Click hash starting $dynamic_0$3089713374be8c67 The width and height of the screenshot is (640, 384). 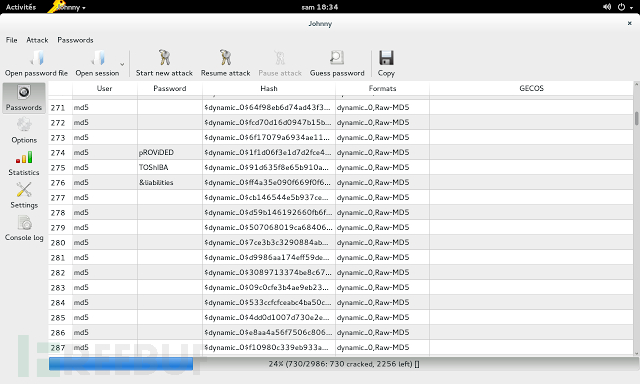[268, 273]
